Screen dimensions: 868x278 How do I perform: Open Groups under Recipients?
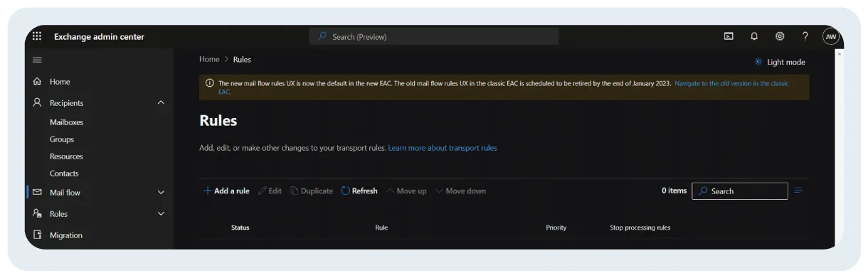click(62, 139)
